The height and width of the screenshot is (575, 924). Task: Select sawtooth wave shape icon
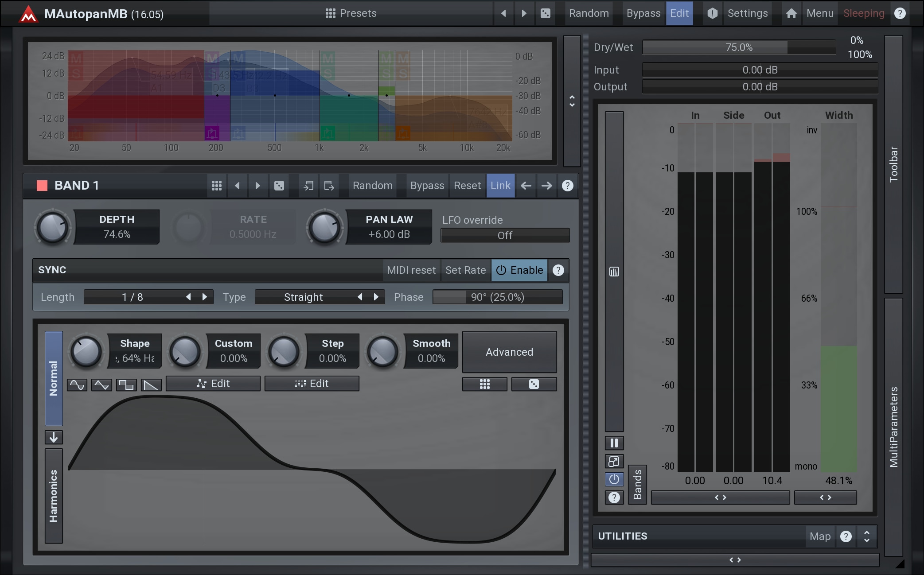[x=151, y=385]
